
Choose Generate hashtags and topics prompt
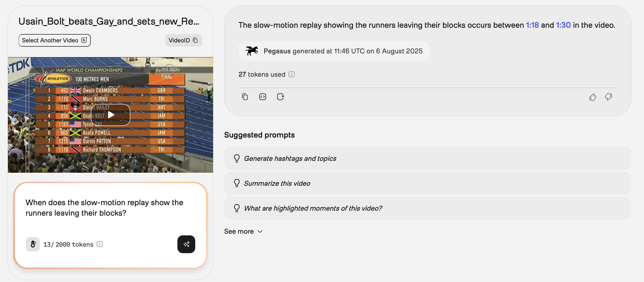click(290, 159)
